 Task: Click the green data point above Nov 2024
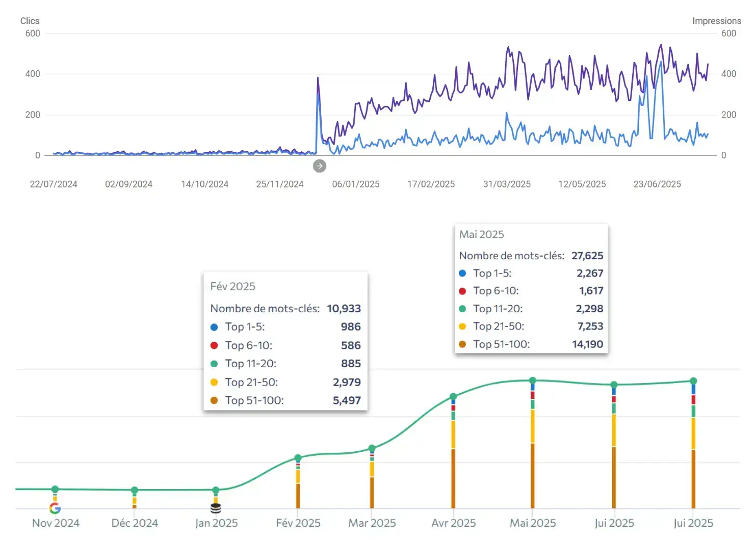[x=55, y=489]
